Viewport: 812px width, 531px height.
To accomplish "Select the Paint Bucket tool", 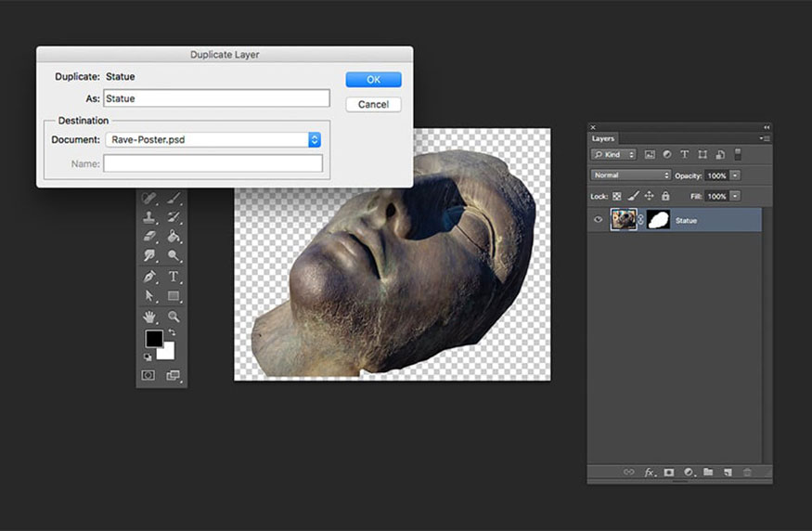I will 174,236.
